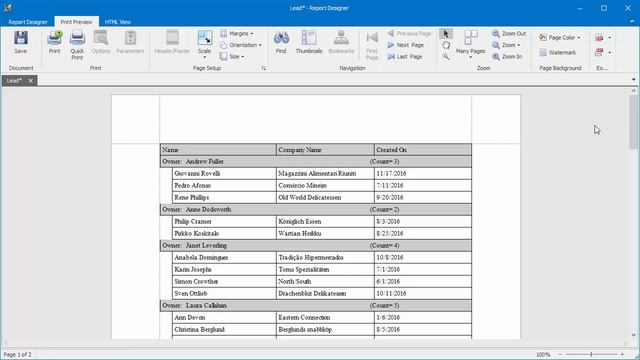Save the report document
Viewport: 640px width, 360px height.
coord(20,42)
